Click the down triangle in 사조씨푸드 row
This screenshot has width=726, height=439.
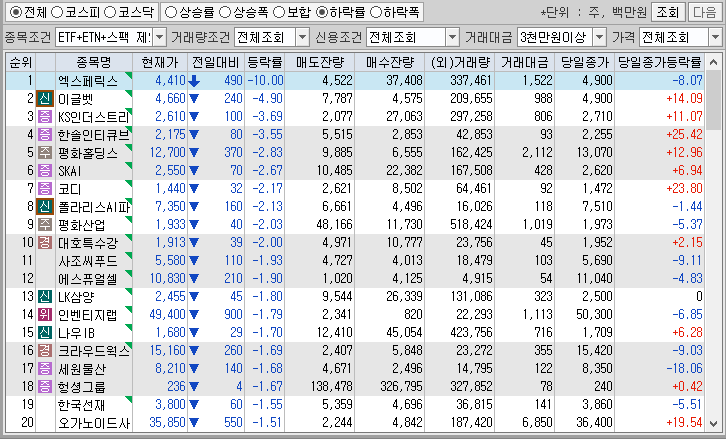194,261
